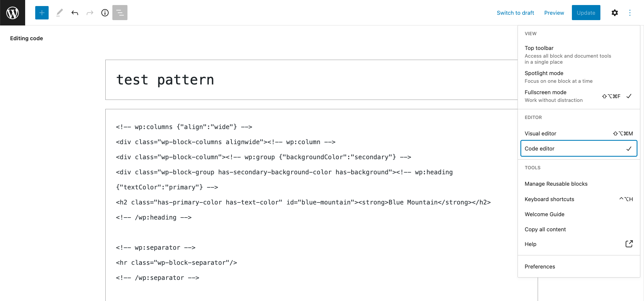Open Manage Reusable blocks
The image size is (644, 301).
coord(579,184)
